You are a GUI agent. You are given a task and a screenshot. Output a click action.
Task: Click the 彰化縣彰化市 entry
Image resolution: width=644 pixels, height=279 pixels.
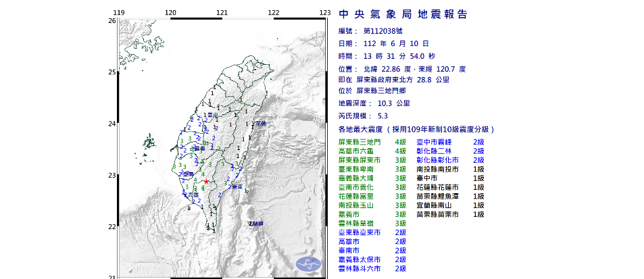coord(451,160)
